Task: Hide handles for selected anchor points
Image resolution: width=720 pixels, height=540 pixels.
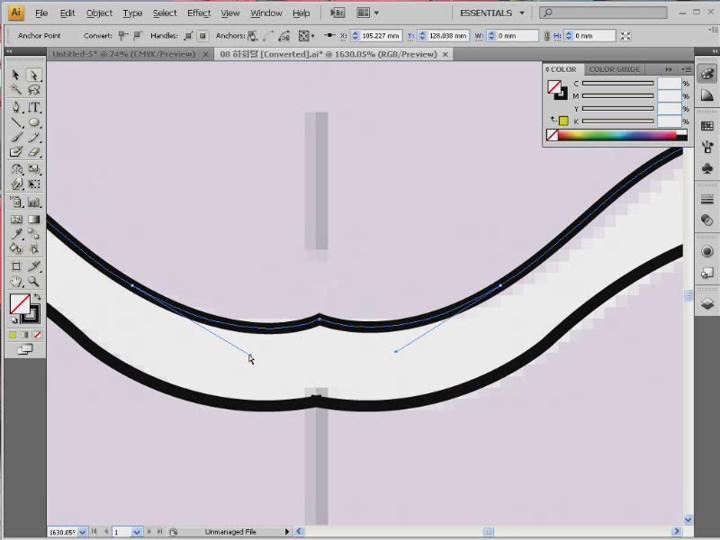Action: [x=203, y=36]
